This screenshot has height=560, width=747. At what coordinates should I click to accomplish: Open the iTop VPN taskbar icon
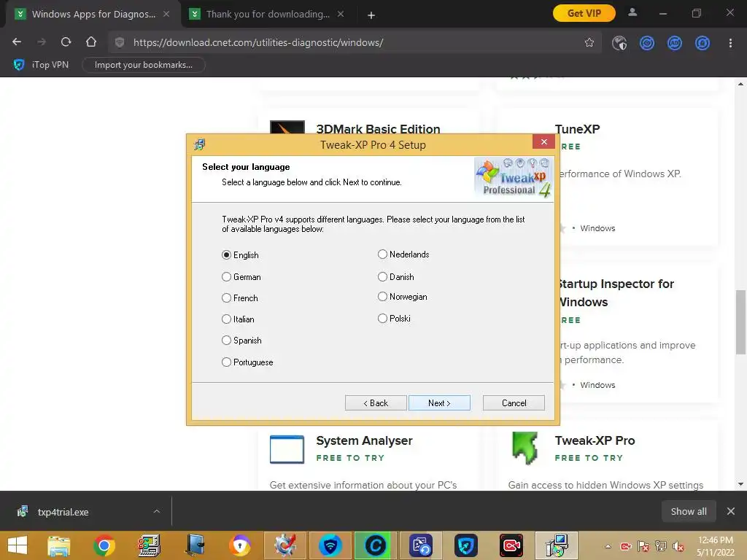(x=465, y=545)
